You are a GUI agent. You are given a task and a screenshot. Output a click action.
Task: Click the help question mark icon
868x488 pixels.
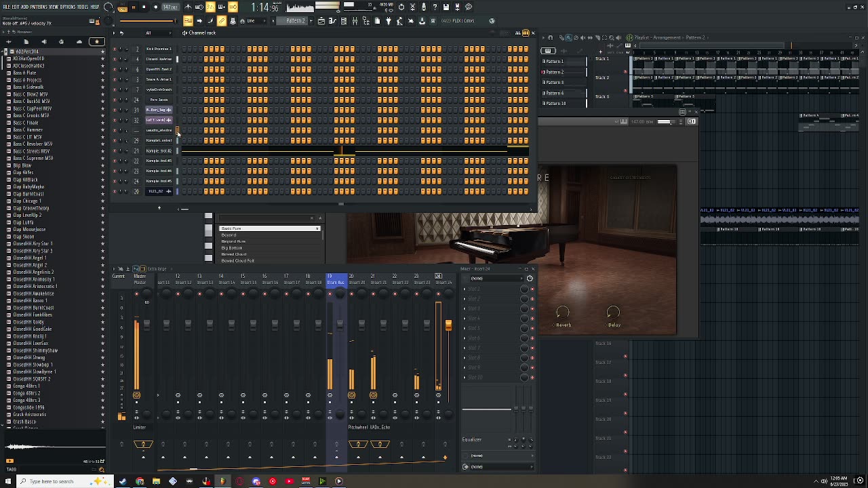tap(435, 7)
